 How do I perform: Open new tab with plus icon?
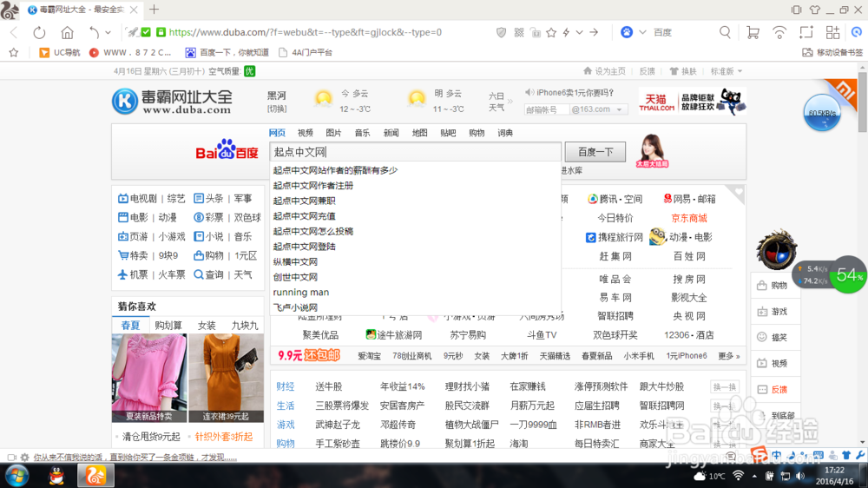[x=154, y=10]
